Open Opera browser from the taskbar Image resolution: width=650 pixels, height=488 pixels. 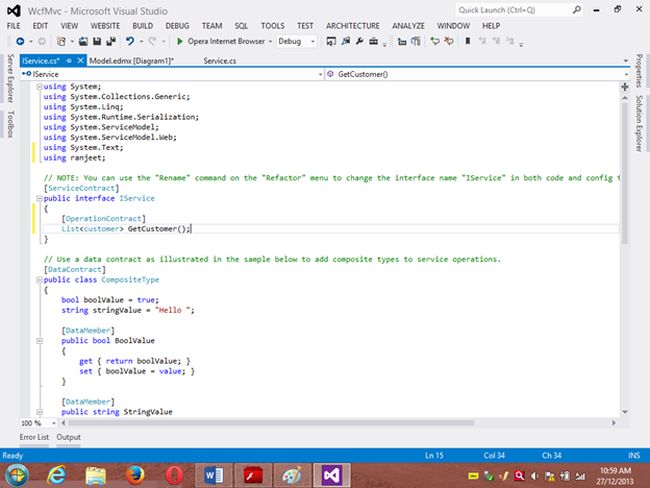click(174, 472)
